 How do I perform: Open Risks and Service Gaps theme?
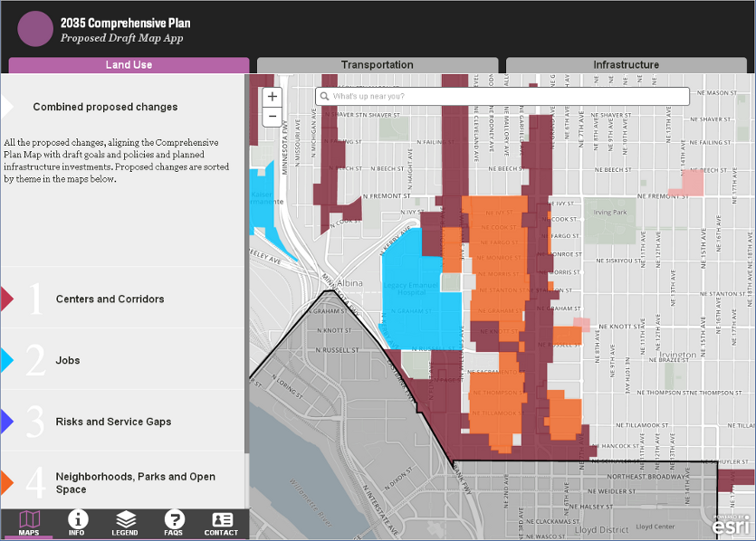tap(113, 422)
